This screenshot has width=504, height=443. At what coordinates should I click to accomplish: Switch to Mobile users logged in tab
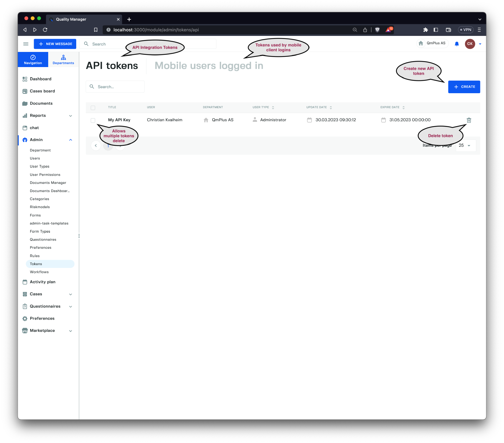(x=209, y=66)
